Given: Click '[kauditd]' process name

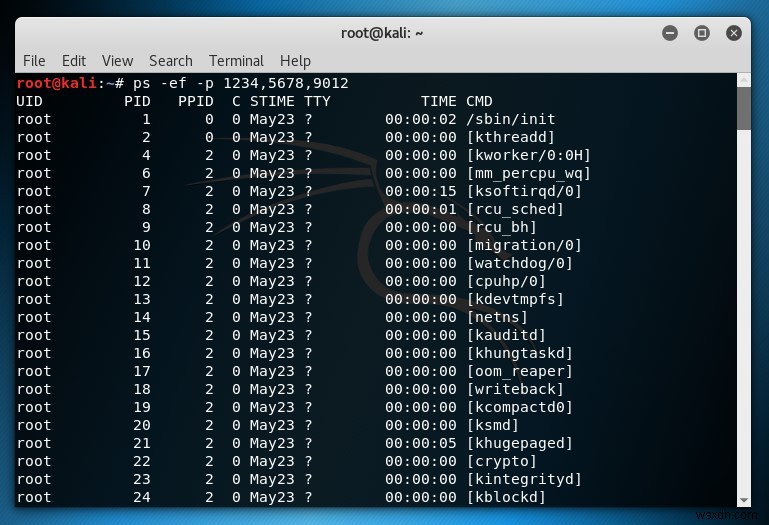Looking at the screenshot, I should (x=506, y=335).
